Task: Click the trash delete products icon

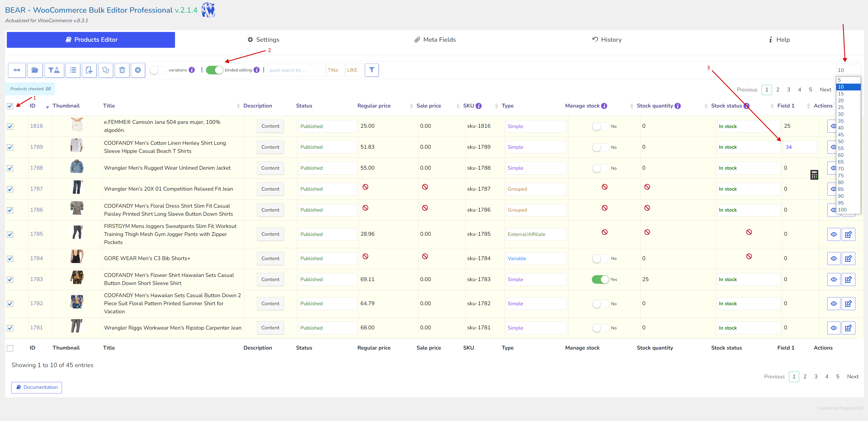Action: point(122,70)
